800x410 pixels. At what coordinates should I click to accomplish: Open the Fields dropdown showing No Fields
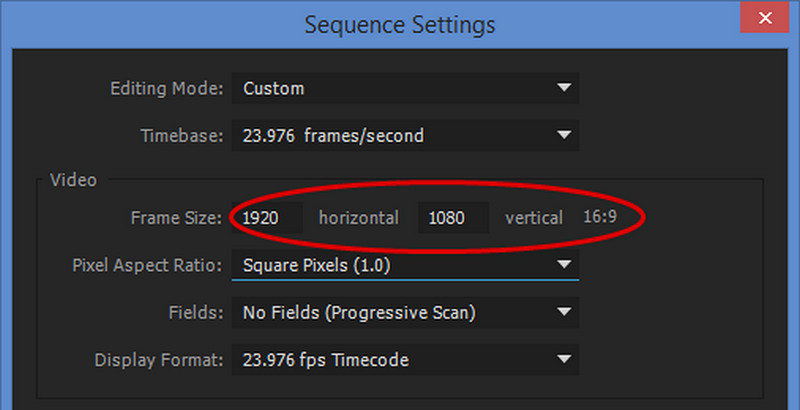405,312
